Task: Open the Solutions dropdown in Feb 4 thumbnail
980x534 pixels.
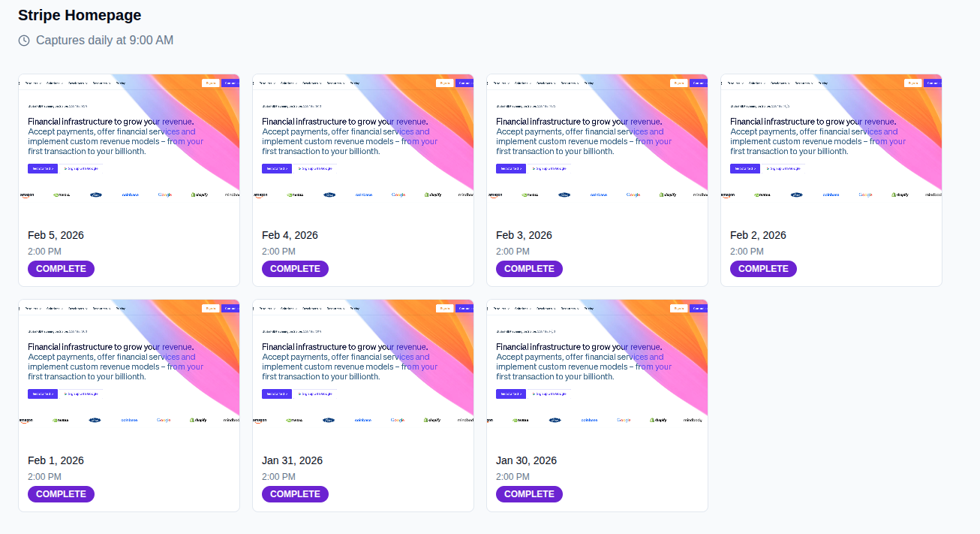Action: pos(289,83)
